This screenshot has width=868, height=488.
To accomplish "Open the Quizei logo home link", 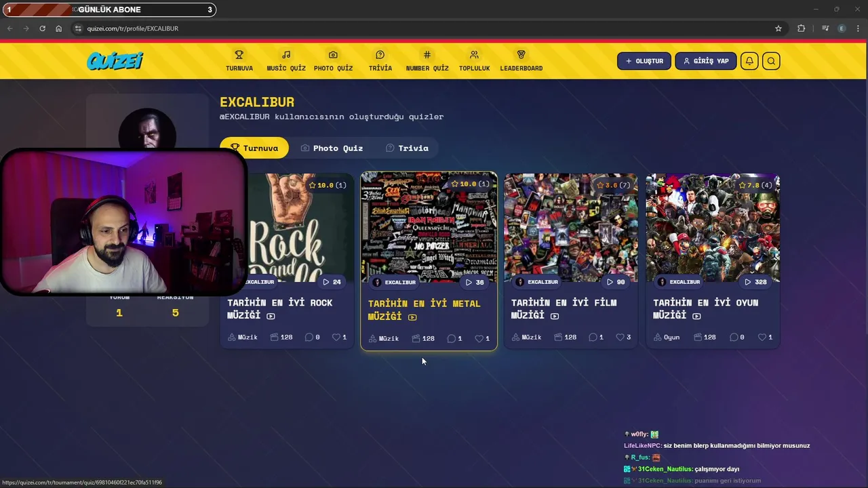I will 115,61.
